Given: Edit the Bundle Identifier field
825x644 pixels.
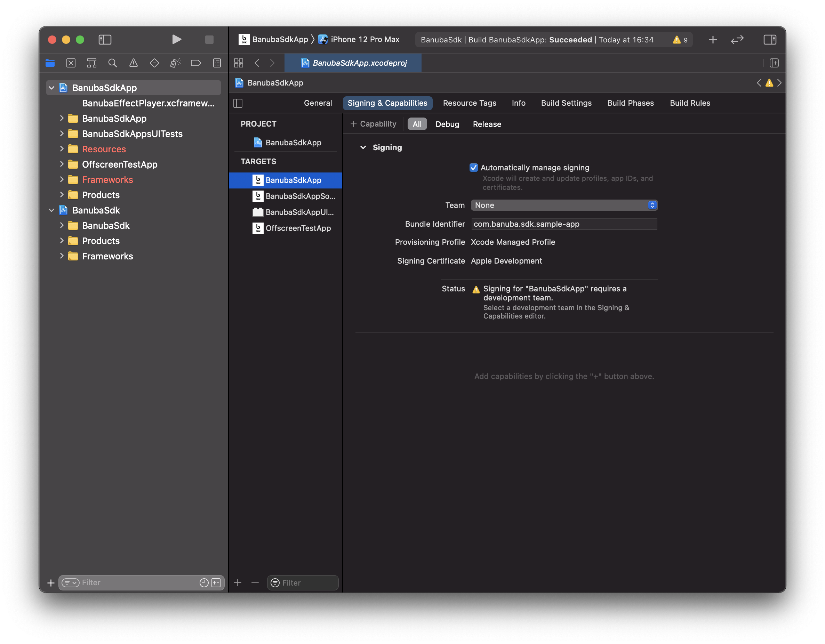Looking at the screenshot, I should [564, 224].
